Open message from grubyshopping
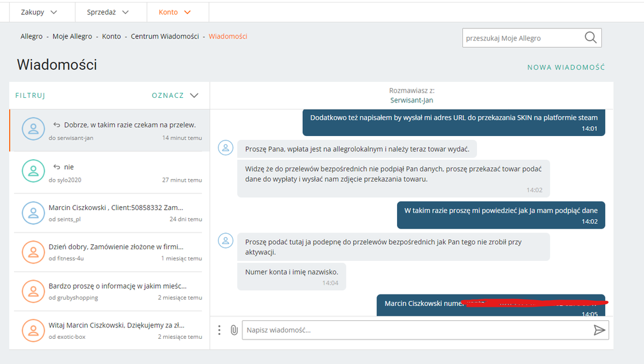Screen dimensions: 644x364 tap(110, 291)
